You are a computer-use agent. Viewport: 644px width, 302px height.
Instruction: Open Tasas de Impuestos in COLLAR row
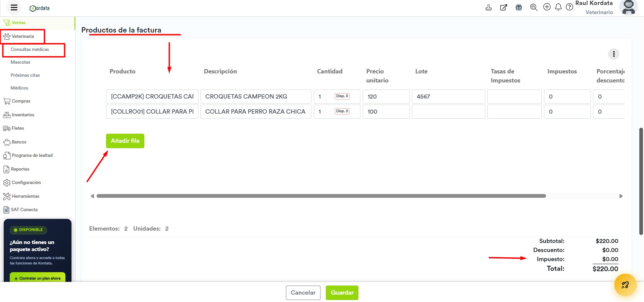(514, 112)
